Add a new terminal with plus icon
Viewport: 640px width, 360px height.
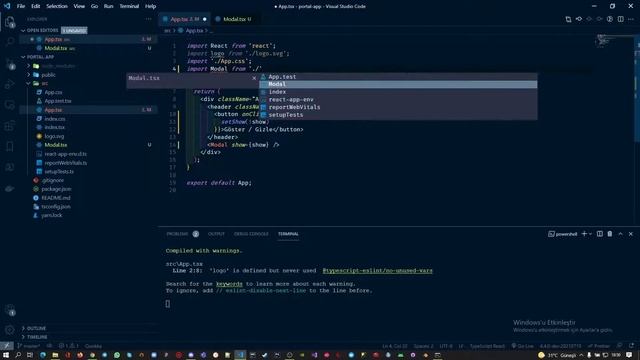(x=584, y=234)
